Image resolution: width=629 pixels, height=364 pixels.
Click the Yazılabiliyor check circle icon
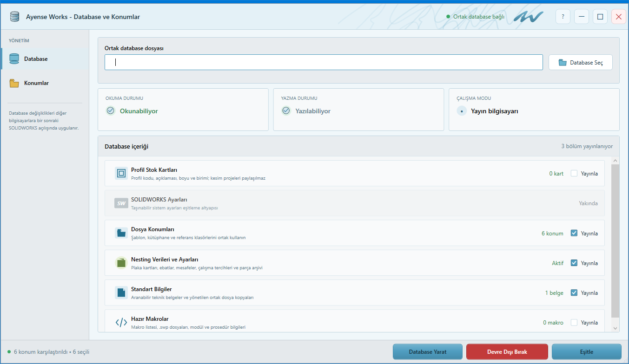coord(286,111)
